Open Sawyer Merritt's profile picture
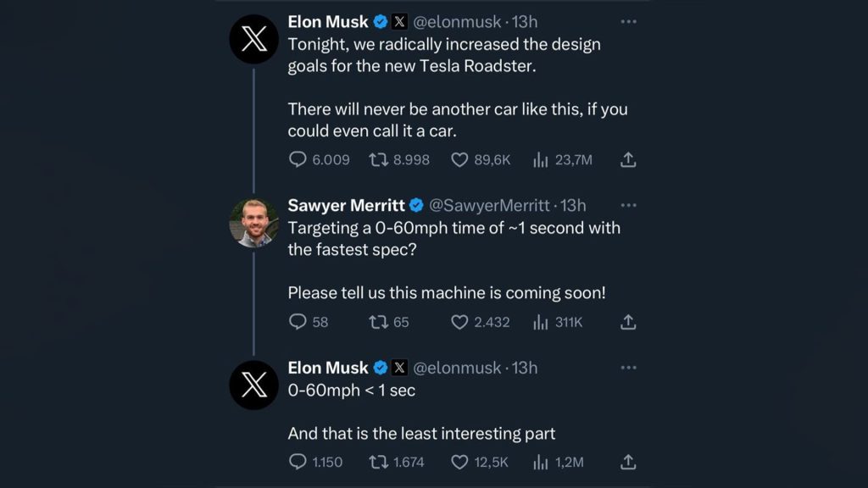Screen dimensions: 868x488 (x=254, y=223)
